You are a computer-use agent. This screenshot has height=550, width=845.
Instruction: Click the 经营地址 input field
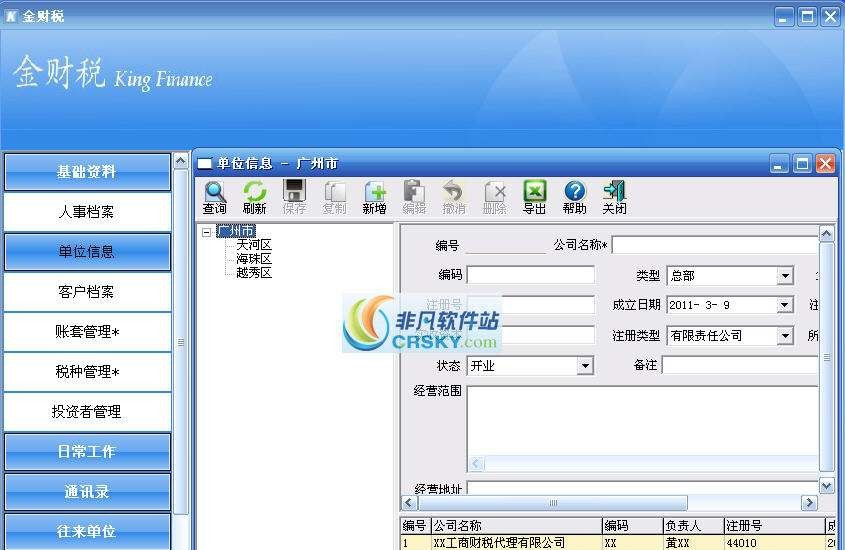coord(642,488)
